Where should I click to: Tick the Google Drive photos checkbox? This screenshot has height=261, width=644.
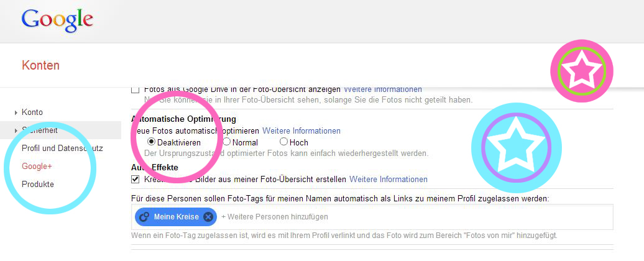(135, 89)
